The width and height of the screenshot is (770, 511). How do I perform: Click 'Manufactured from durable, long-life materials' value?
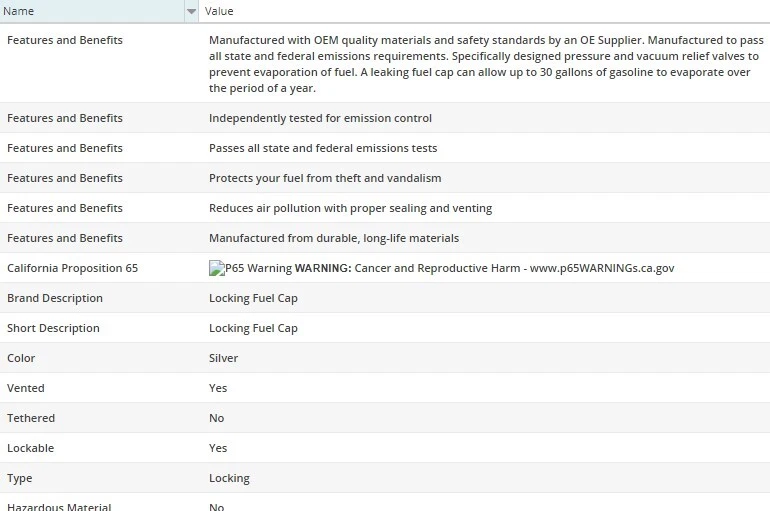(x=334, y=238)
